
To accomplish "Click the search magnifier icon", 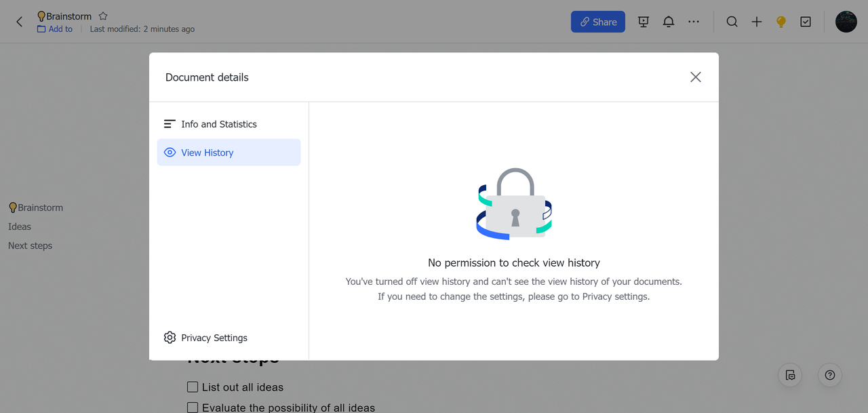I will tap(732, 22).
